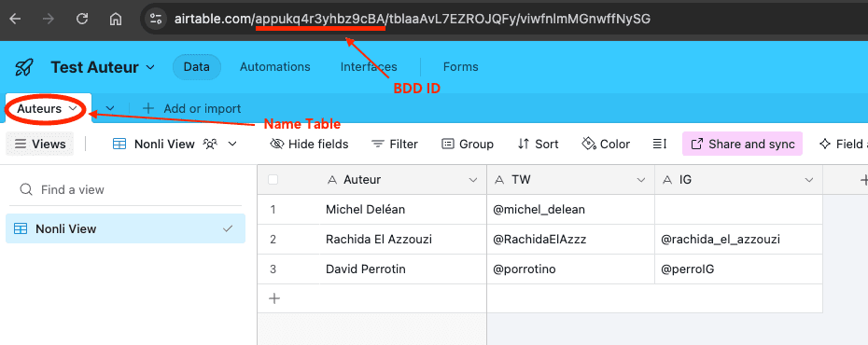Select the cell @perroIG
868x345 pixels.
(x=738, y=269)
